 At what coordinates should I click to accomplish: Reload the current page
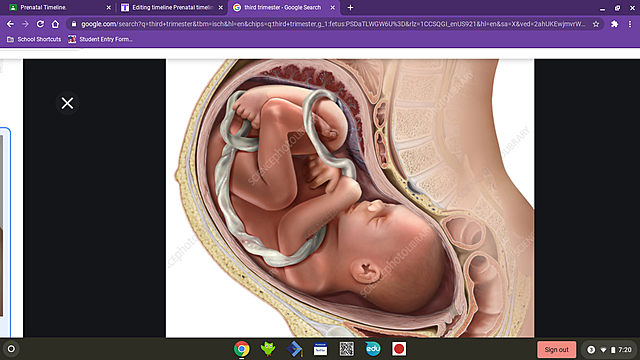pyautogui.click(x=40, y=24)
